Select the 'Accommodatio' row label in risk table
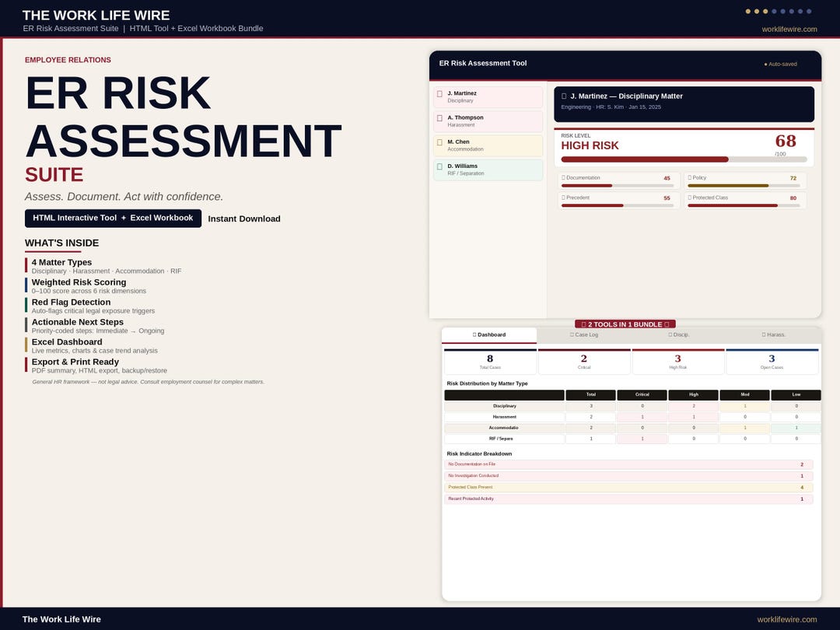This screenshot has height=630, width=840. tap(505, 428)
